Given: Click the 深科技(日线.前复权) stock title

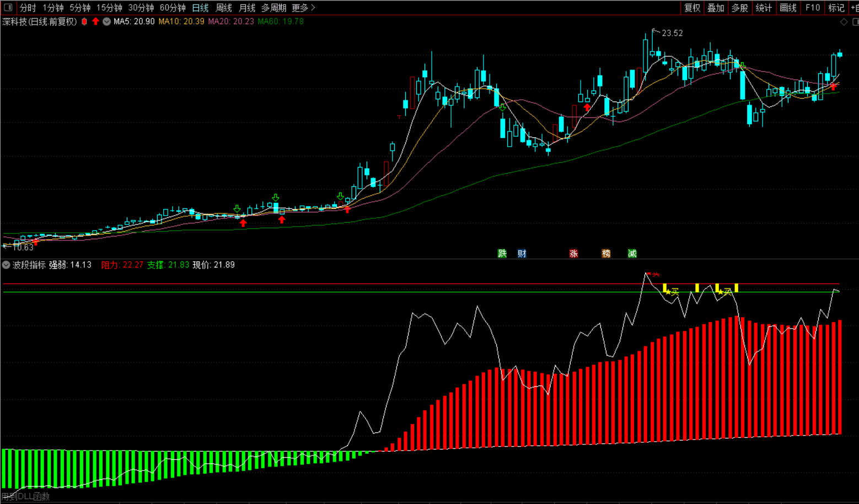Looking at the screenshot, I should 40,22.
